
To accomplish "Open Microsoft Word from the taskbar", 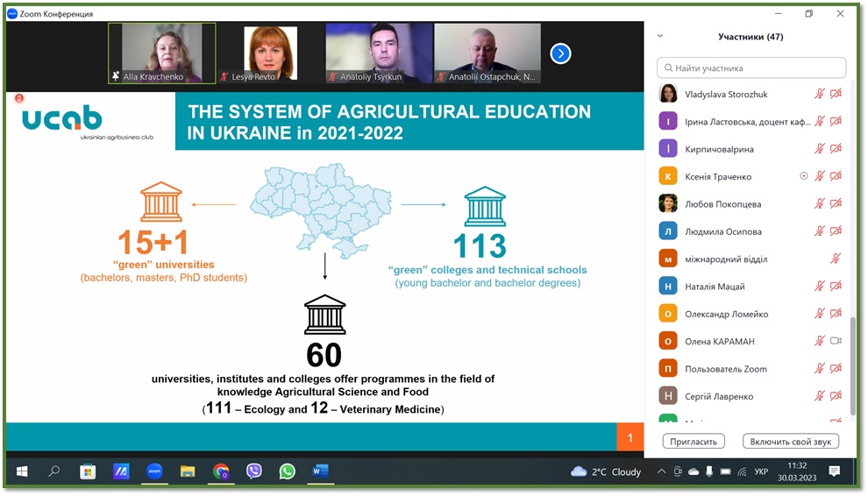I will [x=320, y=471].
